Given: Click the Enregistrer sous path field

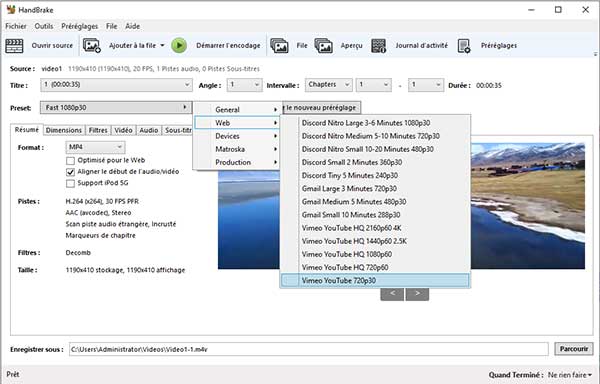Looking at the screenshot, I should coord(308,349).
